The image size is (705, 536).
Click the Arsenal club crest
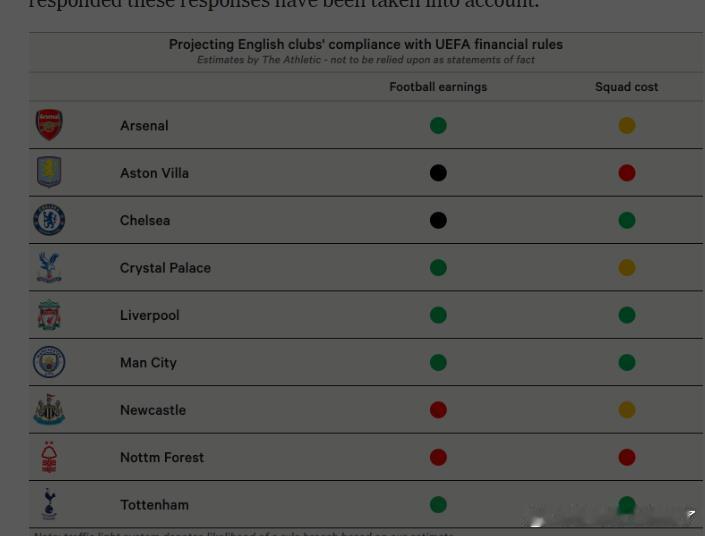(49, 125)
